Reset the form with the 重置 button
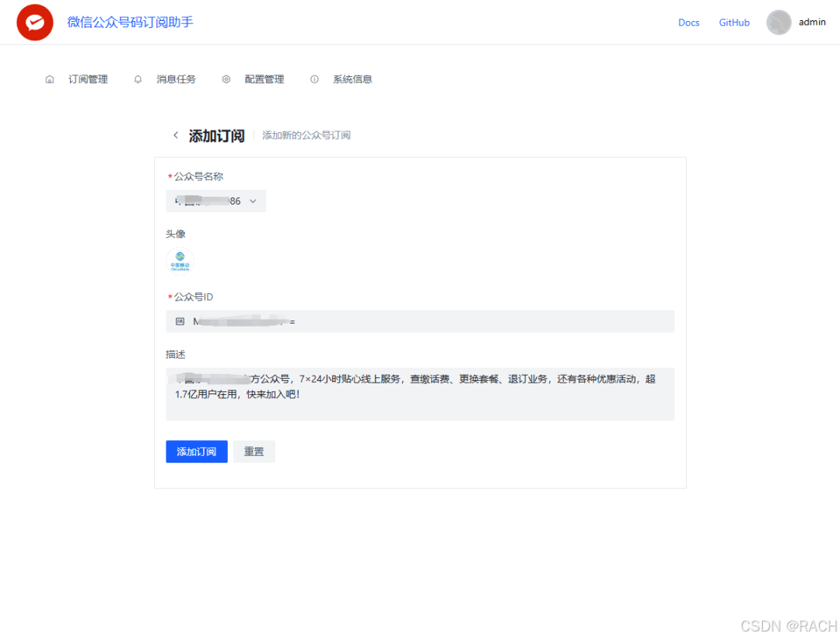 [254, 451]
